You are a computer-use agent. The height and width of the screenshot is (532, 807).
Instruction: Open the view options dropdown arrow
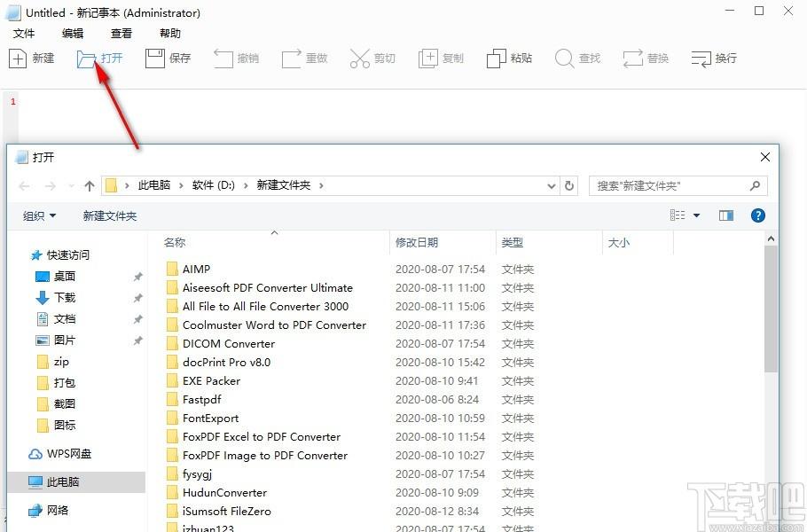[x=696, y=215]
